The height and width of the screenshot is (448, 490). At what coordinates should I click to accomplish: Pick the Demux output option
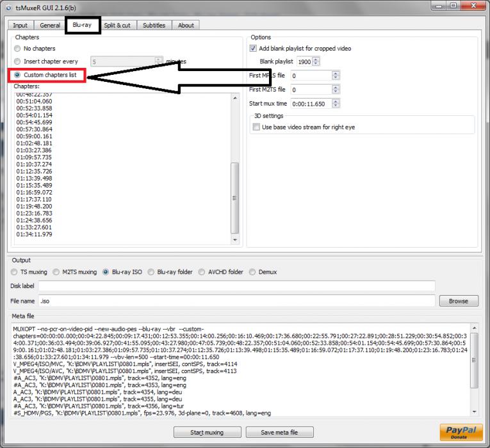(x=252, y=272)
